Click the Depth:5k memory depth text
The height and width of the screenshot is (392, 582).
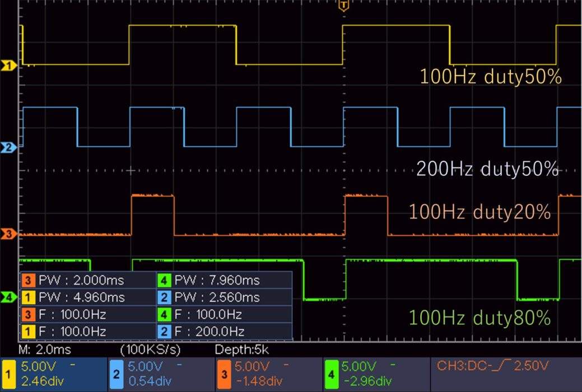pos(241,349)
